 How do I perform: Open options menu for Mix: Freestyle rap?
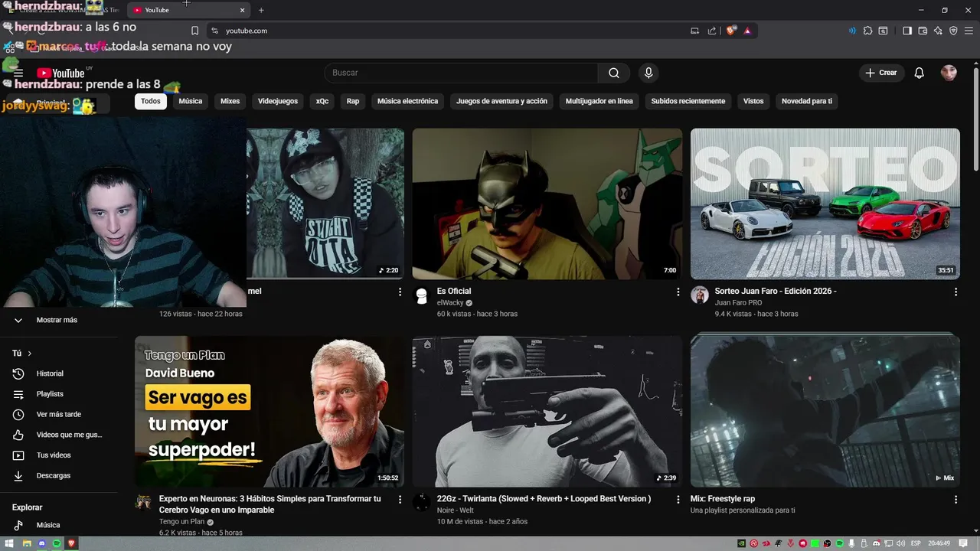tap(955, 499)
